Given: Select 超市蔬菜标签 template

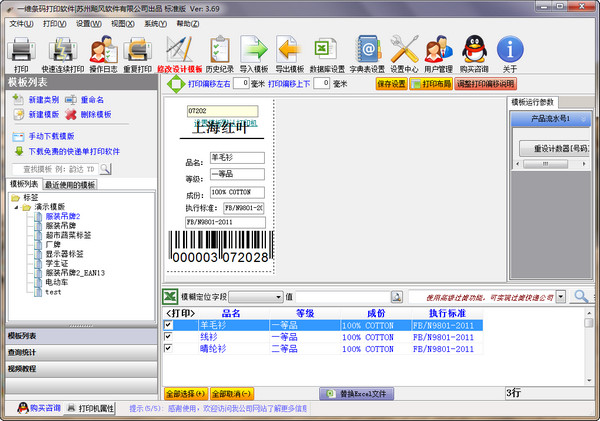Looking at the screenshot, I should tap(68, 235).
